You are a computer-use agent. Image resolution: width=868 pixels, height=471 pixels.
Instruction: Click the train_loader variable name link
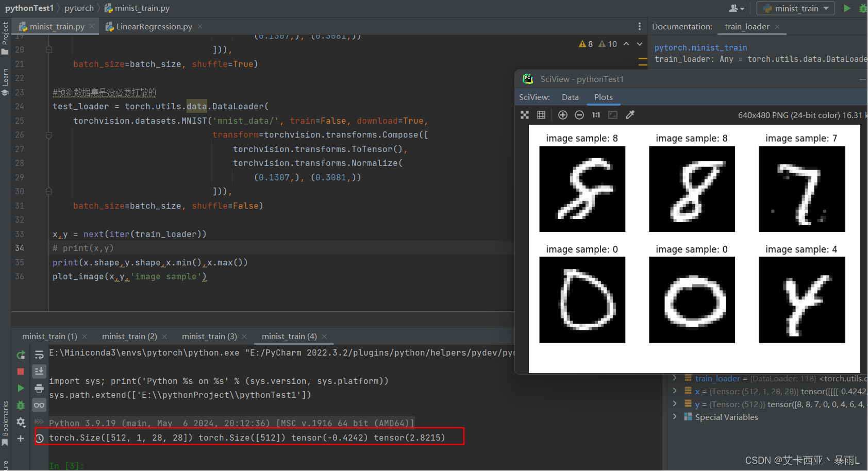(717, 379)
